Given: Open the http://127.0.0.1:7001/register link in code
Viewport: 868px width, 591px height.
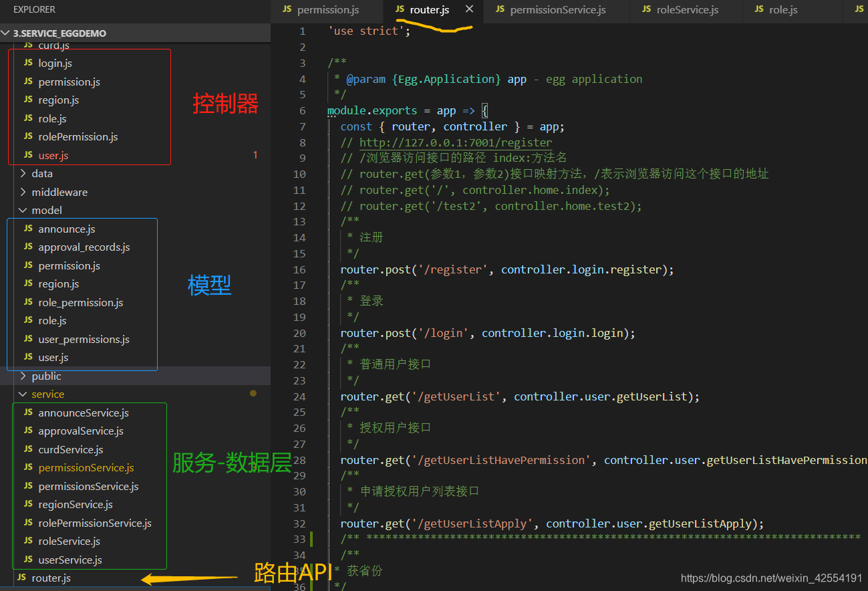Looking at the screenshot, I should click(456, 142).
